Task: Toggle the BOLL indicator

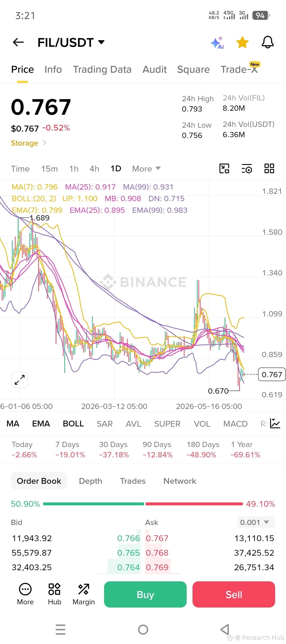Action: tap(73, 424)
